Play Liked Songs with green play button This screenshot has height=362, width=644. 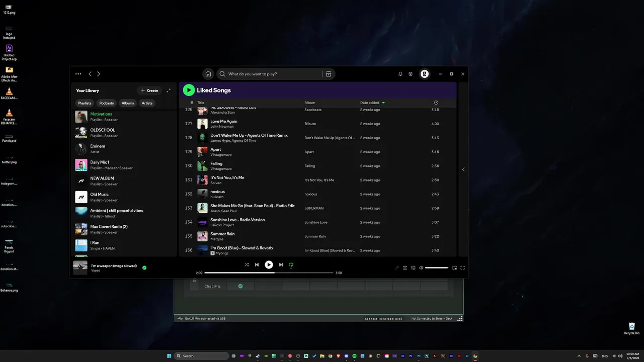point(189,90)
